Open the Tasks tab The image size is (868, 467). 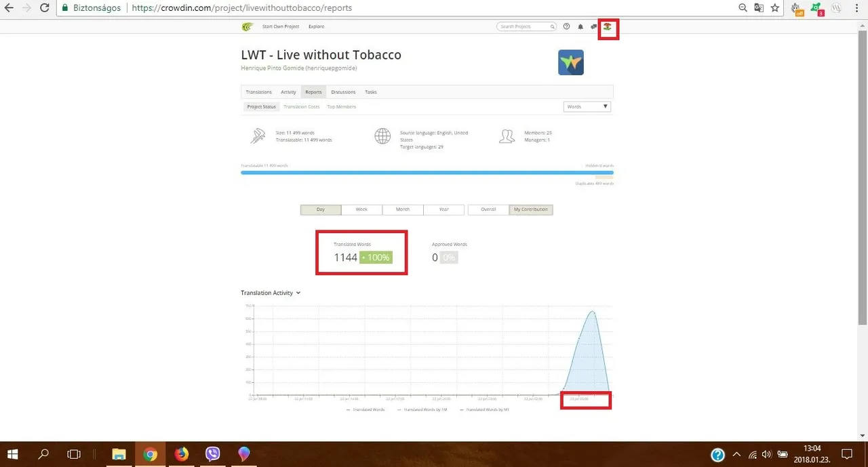point(371,92)
